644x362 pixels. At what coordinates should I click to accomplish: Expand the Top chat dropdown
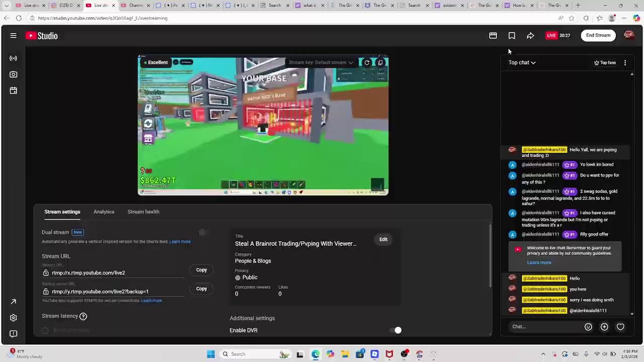(522, 63)
